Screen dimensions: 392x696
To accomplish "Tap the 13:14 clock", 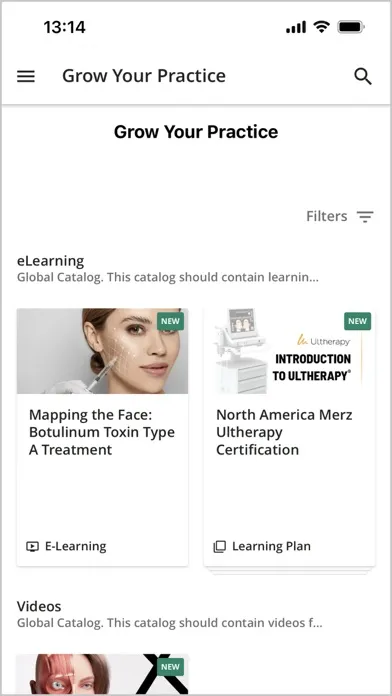I will coord(64,28).
